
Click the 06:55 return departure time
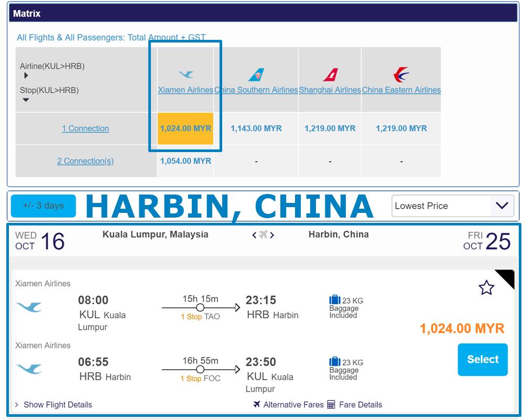click(x=93, y=362)
